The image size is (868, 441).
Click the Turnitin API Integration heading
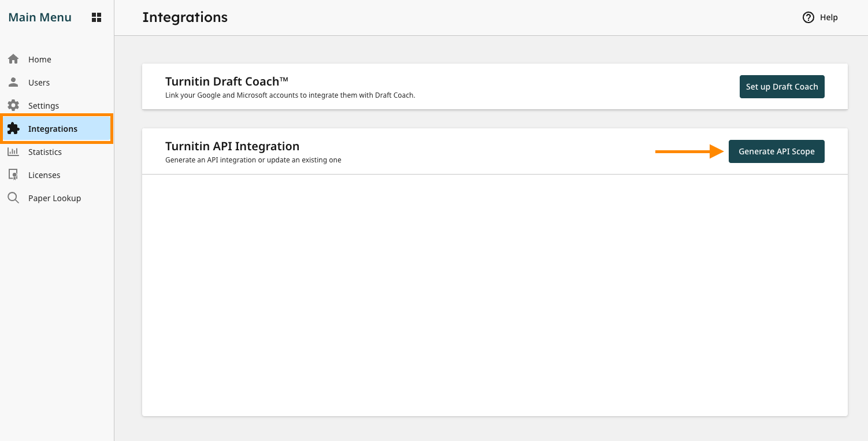pyautogui.click(x=232, y=146)
